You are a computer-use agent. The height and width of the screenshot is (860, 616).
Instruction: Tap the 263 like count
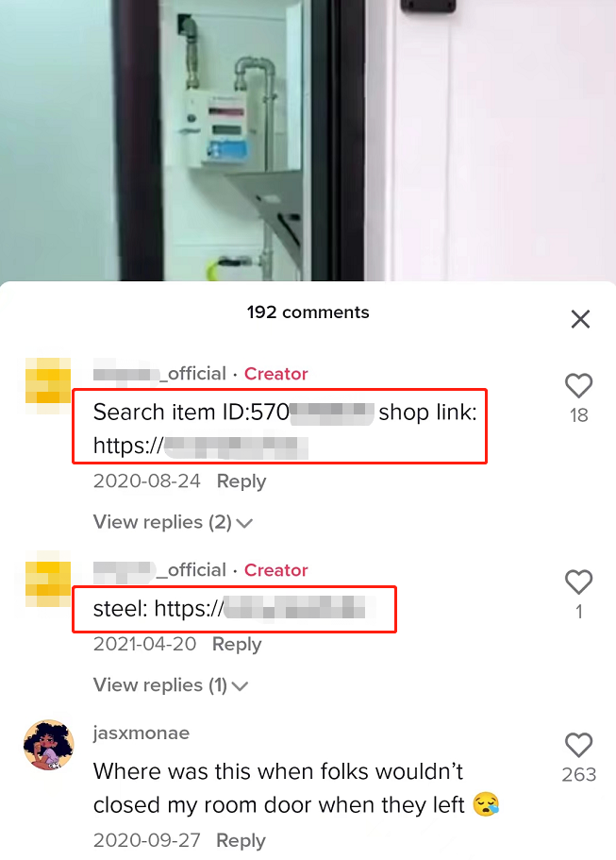(578, 774)
